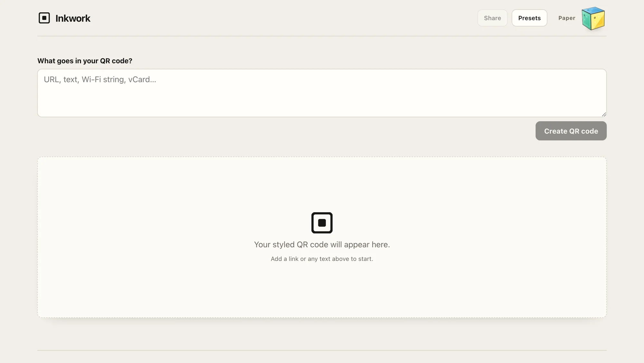
Task: Click 'Your styled QR code will appear here.' text
Action: (322, 244)
